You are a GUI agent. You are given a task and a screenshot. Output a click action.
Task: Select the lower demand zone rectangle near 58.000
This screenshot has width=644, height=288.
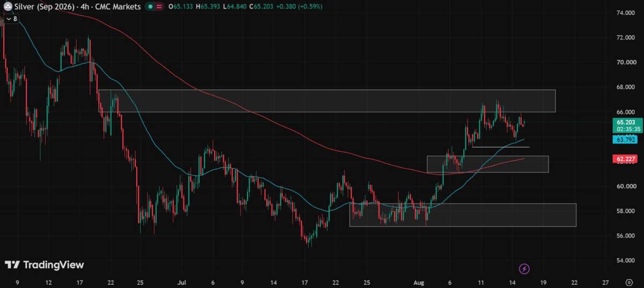[463, 215]
